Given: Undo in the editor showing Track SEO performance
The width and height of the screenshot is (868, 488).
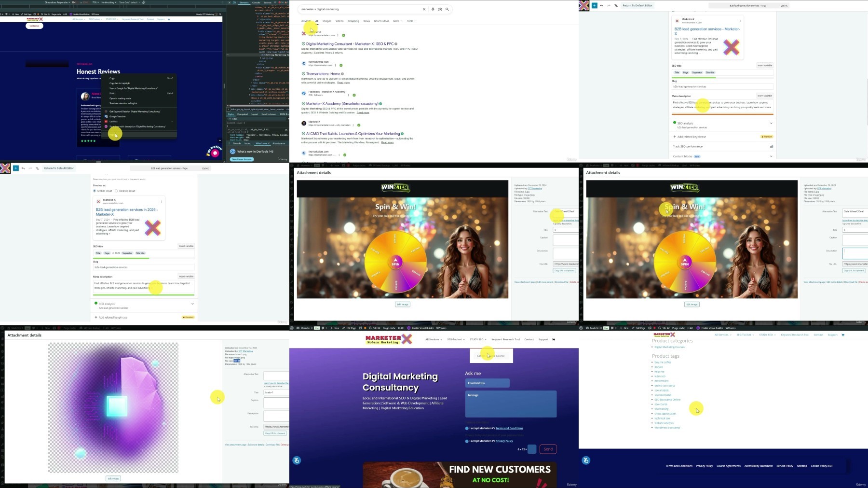Looking at the screenshot, I should tap(602, 5).
